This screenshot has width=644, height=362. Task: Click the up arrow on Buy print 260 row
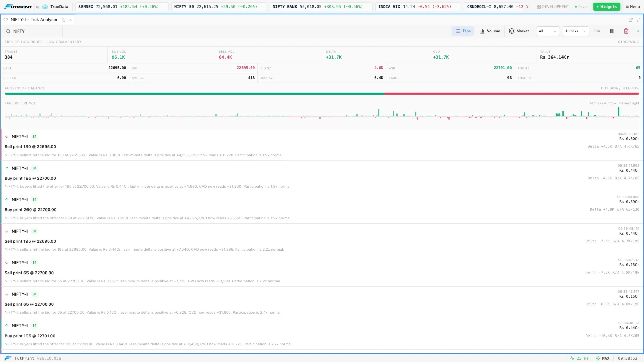click(7, 200)
